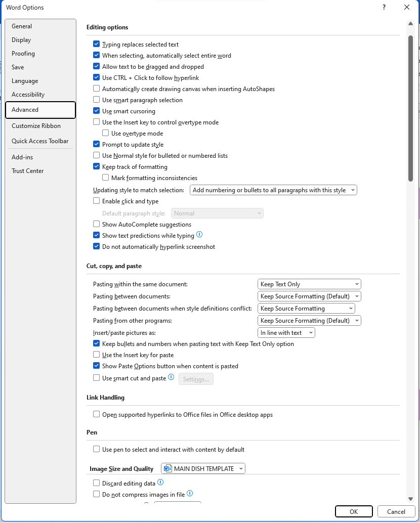
Task: Check Mark formatting inconsistencies
Action: point(105,178)
